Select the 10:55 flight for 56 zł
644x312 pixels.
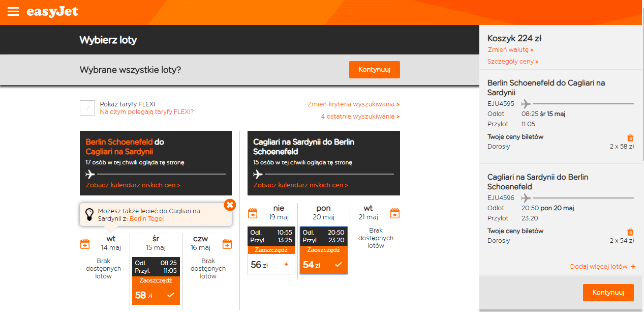(x=271, y=250)
